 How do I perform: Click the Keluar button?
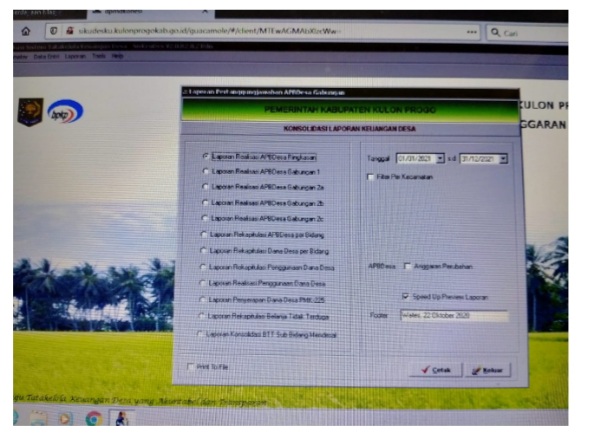pyautogui.click(x=488, y=370)
